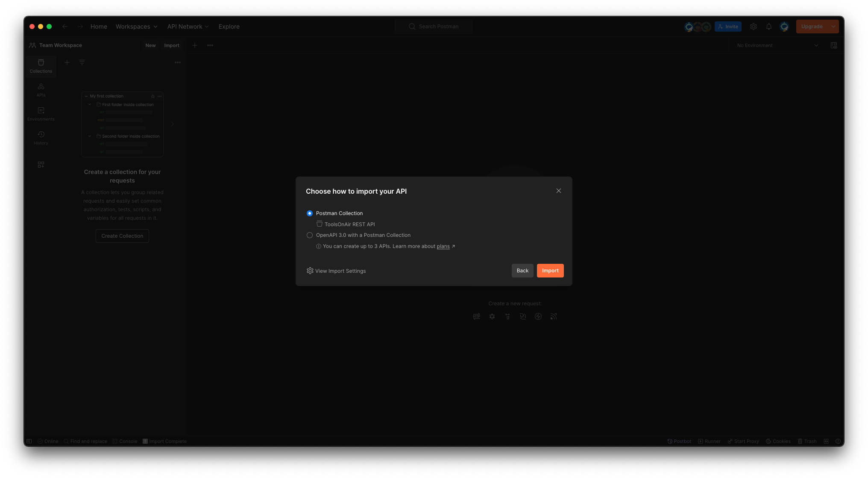Open the Runner from status bar
The width and height of the screenshot is (868, 478).
pos(709,441)
